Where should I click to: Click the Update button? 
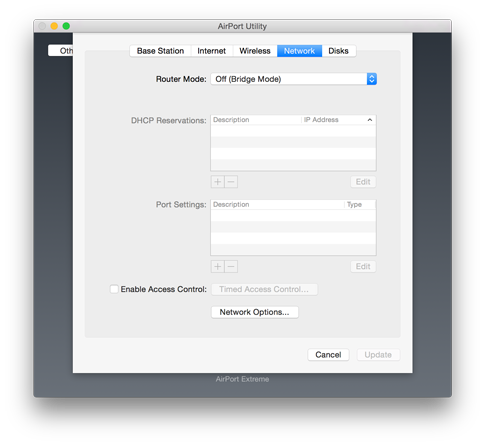378,355
